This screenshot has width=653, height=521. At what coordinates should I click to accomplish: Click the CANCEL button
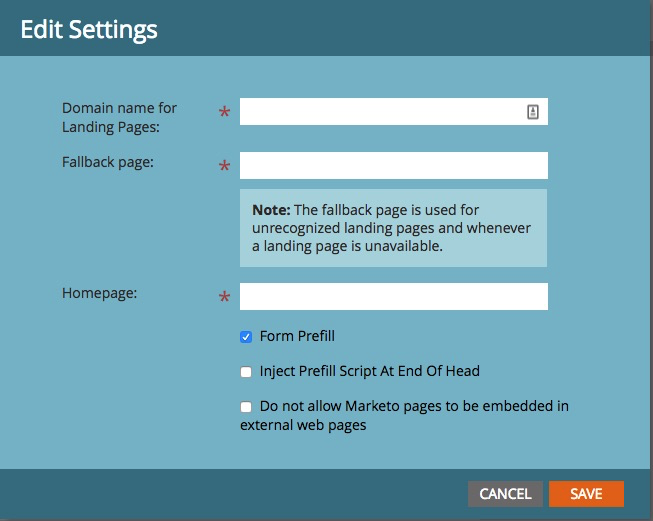[x=505, y=494]
